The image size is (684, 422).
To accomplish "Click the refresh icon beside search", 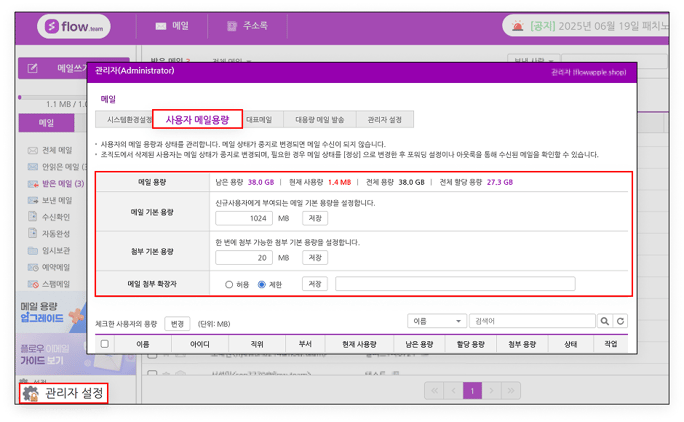I will click(x=620, y=321).
